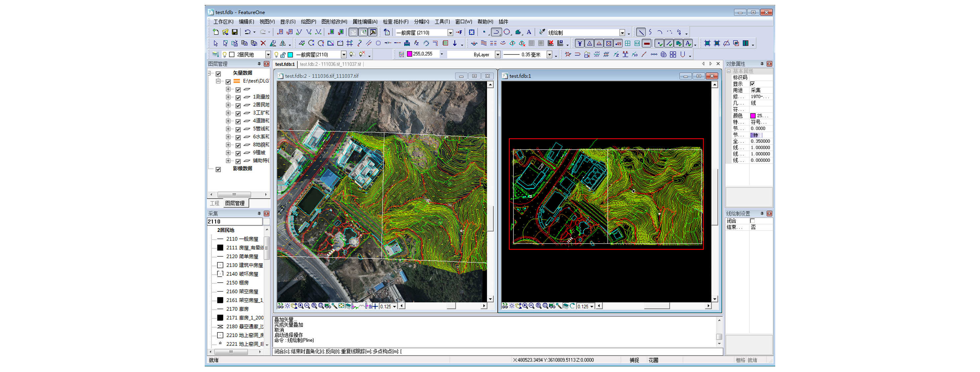The image size is (980, 372).
Task: Click the U-shaped tool icon
Action: tap(683, 54)
